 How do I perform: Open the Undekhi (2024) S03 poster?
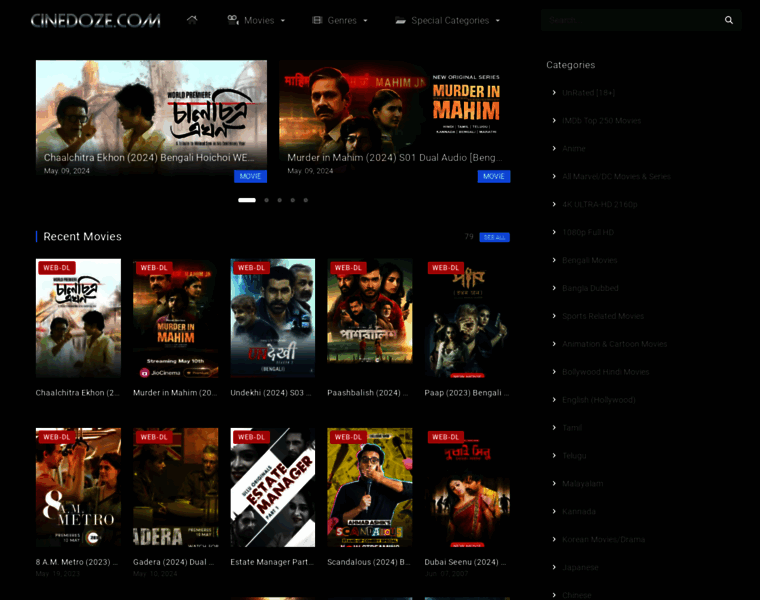tap(272, 318)
